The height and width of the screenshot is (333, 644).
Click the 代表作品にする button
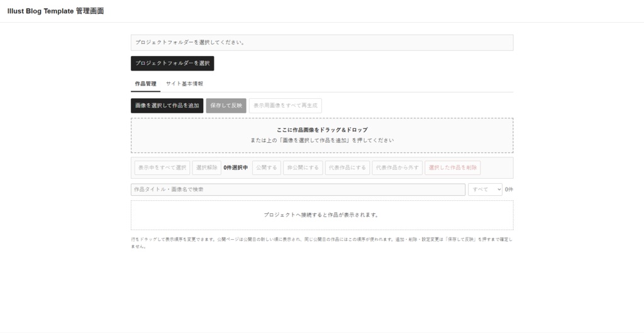tap(347, 167)
